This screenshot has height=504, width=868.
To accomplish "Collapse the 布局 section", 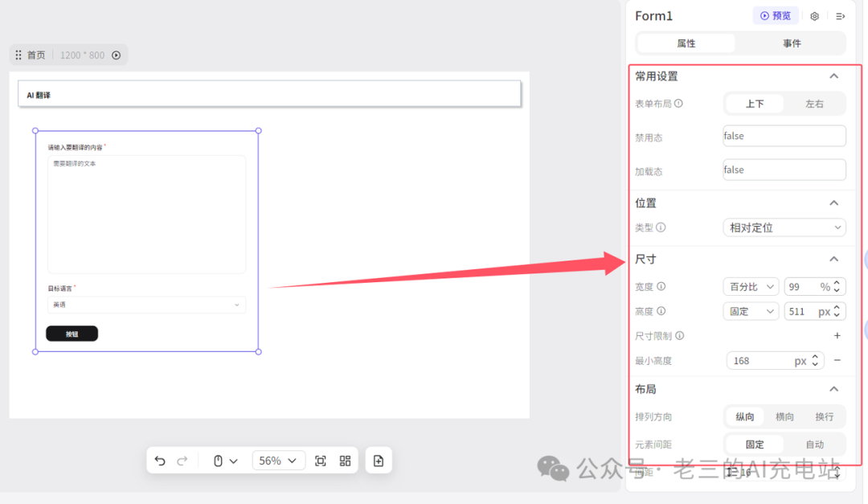I will (833, 389).
